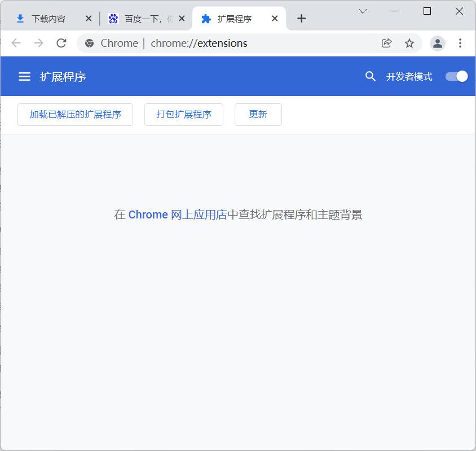Close the 百度一下 tab
The image size is (476, 451).
[182, 19]
